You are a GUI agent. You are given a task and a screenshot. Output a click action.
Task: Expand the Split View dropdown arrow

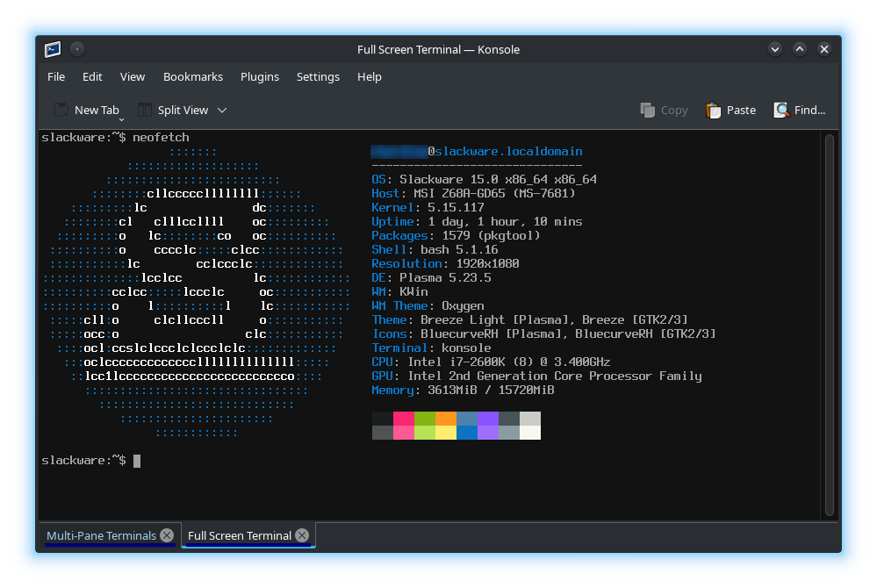[222, 110]
